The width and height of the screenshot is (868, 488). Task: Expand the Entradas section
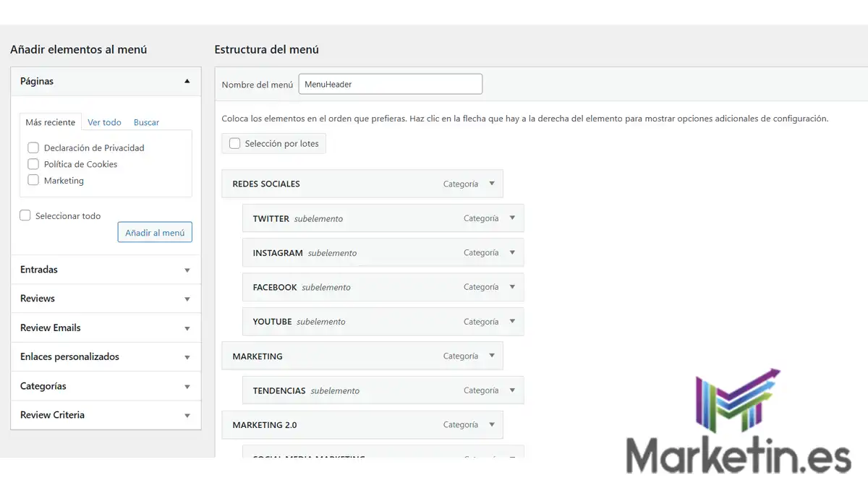click(x=187, y=270)
